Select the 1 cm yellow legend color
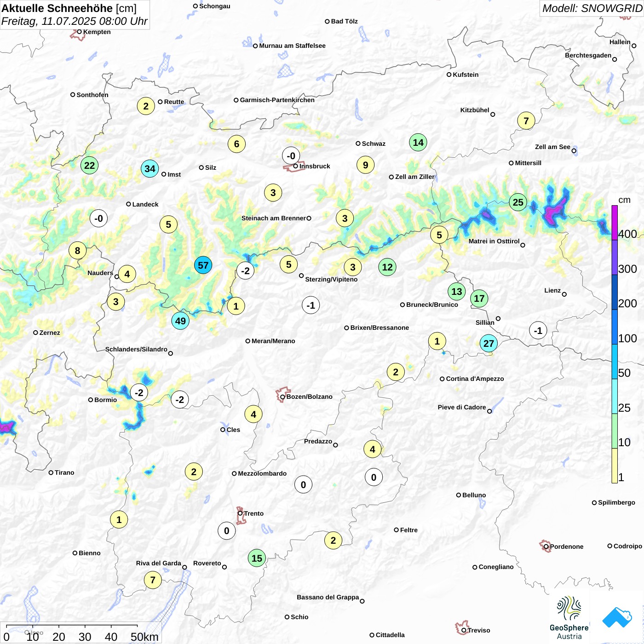This screenshot has height=644, width=644. pos(615,466)
